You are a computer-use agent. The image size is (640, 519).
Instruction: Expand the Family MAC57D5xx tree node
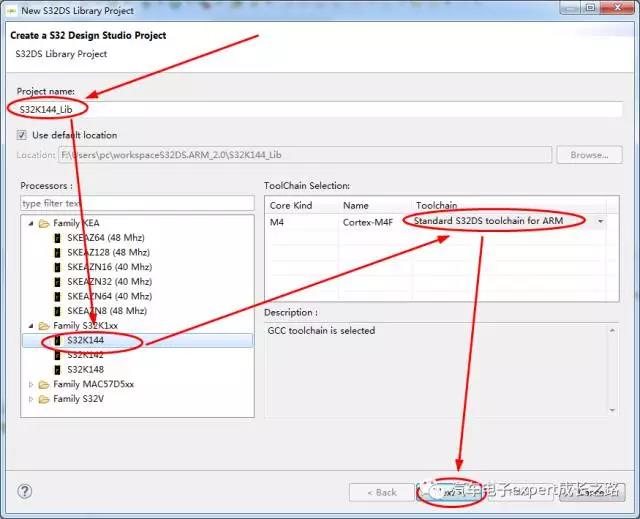31,384
